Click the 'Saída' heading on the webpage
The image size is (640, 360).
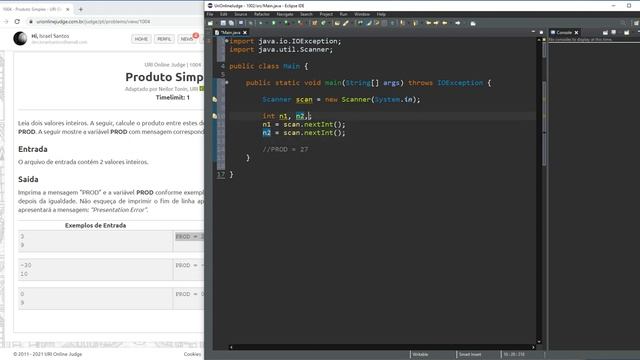coord(28,179)
